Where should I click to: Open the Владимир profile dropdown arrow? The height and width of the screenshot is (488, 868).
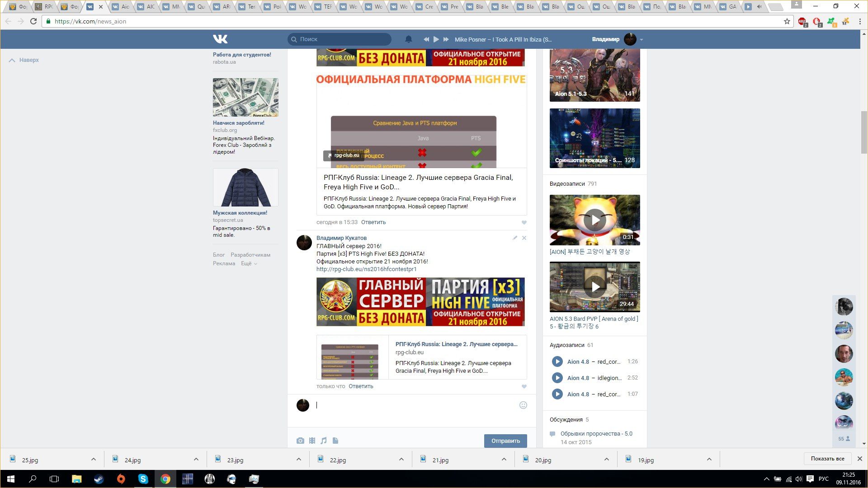(641, 40)
